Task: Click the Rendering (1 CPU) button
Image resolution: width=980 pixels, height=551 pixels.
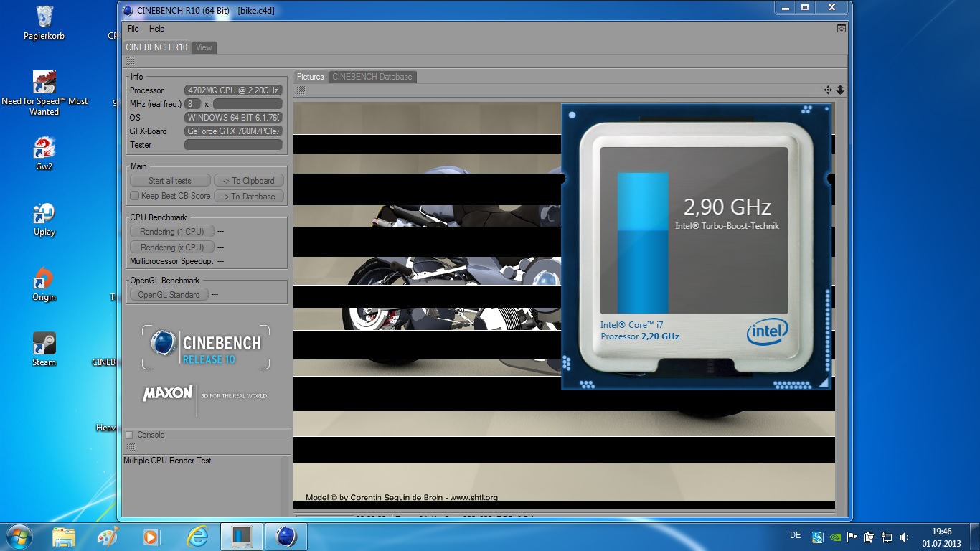Action: pos(171,232)
